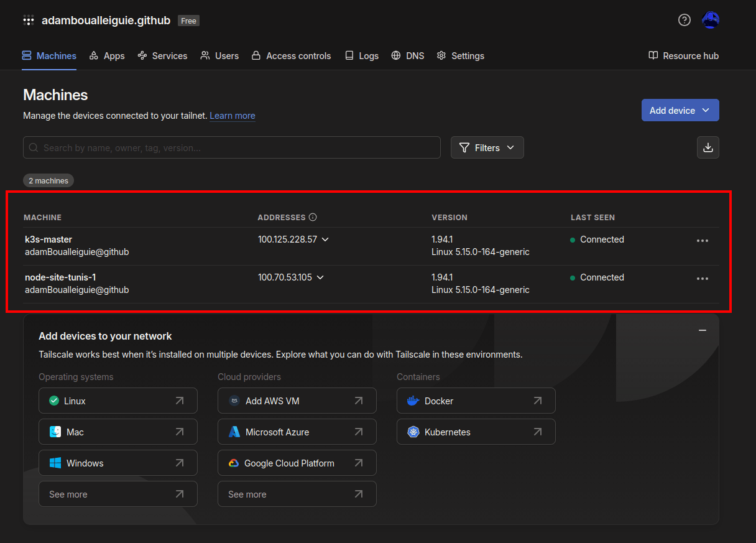Switch to the Machines tab
Screen dimensions: 756x543
[49, 55]
